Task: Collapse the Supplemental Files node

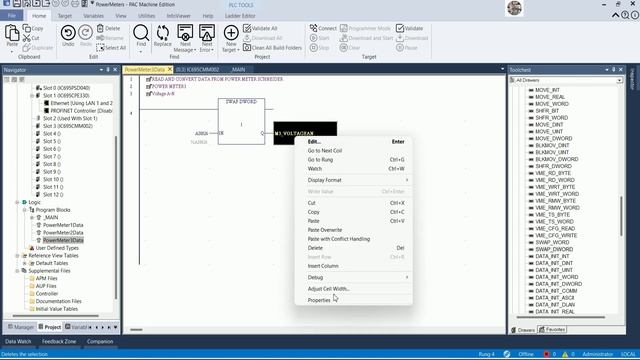Action: point(17,271)
